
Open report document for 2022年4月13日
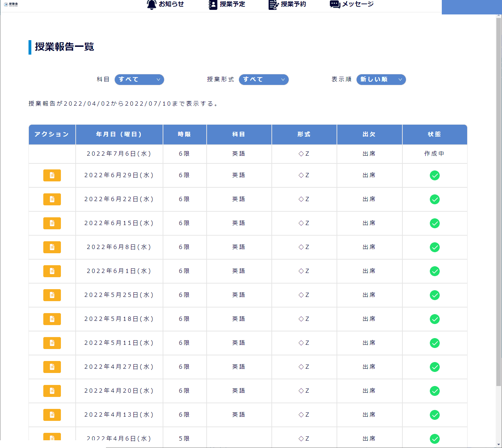coord(52,415)
